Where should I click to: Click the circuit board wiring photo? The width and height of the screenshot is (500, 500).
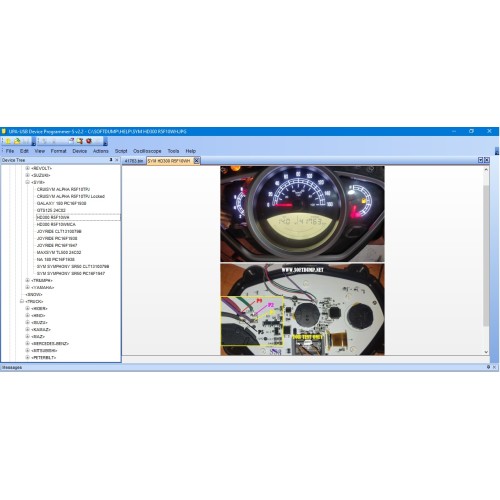point(302,309)
